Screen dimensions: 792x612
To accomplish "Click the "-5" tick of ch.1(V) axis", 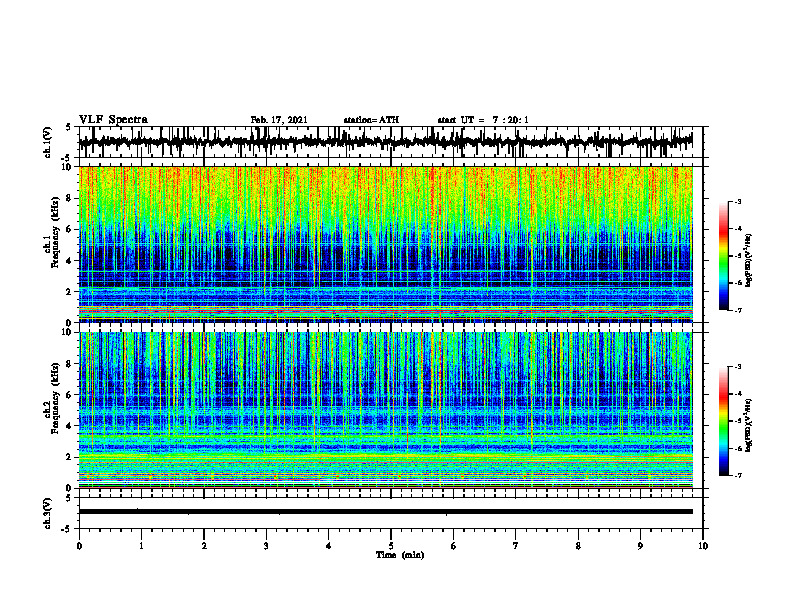I will click(x=68, y=158).
